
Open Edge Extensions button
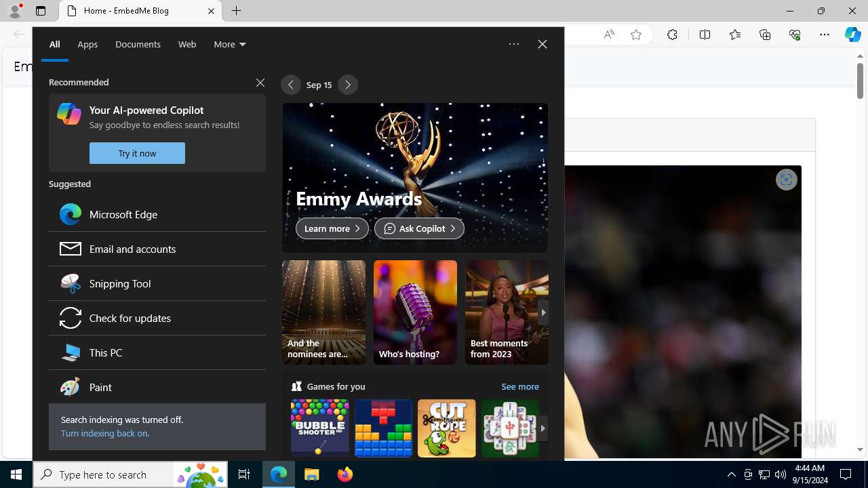pos(672,35)
